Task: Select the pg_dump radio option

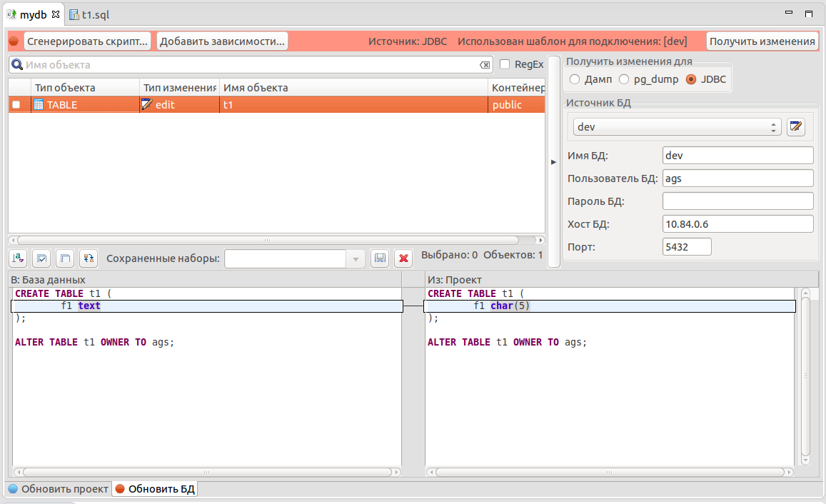Action: point(624,79)
